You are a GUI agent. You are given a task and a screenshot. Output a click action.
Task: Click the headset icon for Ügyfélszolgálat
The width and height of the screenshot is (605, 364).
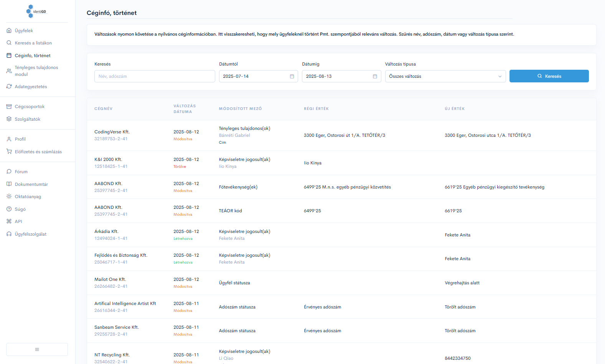click(x=9, y=234)
